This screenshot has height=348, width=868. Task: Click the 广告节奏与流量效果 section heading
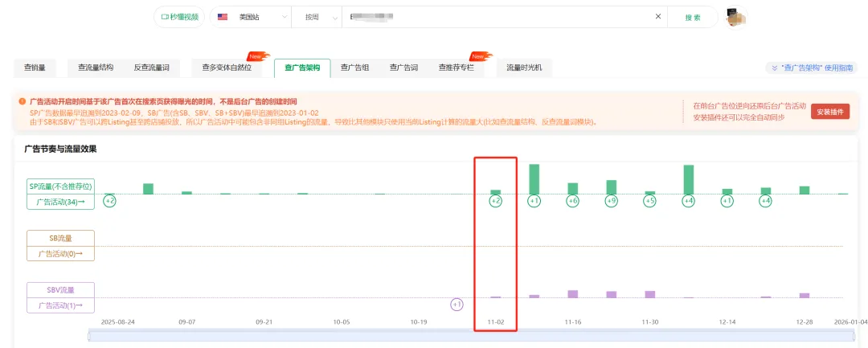pyautogui.click(x=61, y=149)
